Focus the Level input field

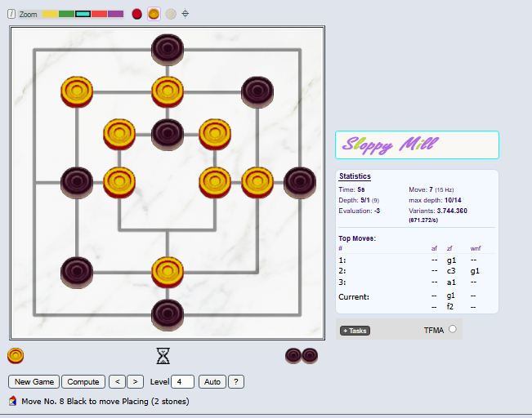[182, 382]
